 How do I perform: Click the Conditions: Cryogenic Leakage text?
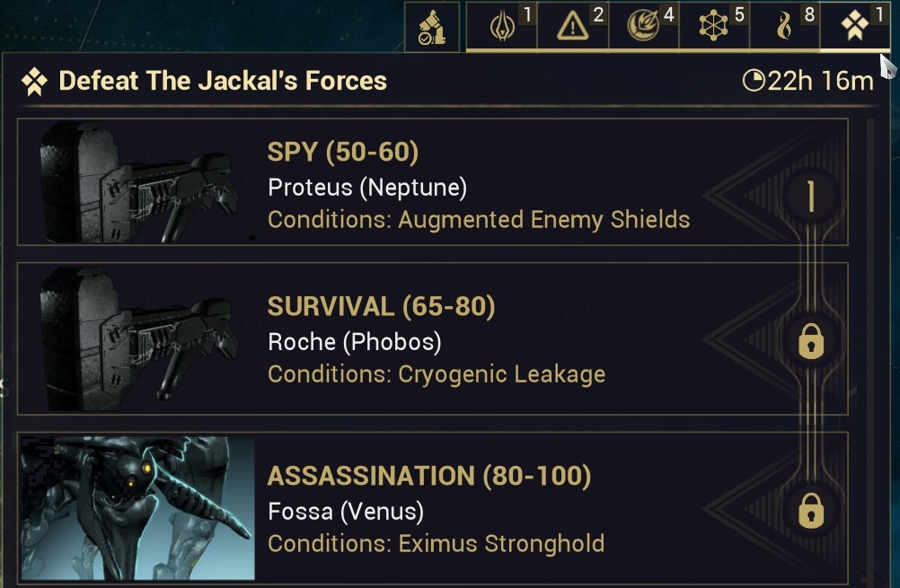point(437,374)
